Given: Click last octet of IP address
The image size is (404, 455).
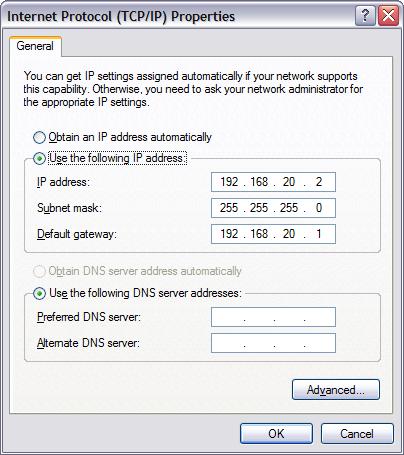Looking at the screenshot, I should pyautogui.click(x=319, y=182).
